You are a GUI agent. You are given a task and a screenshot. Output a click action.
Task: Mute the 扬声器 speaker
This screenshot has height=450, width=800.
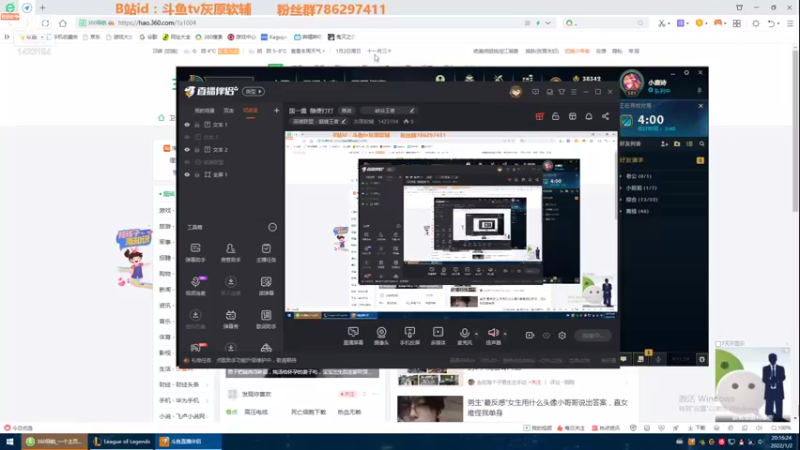493,336
